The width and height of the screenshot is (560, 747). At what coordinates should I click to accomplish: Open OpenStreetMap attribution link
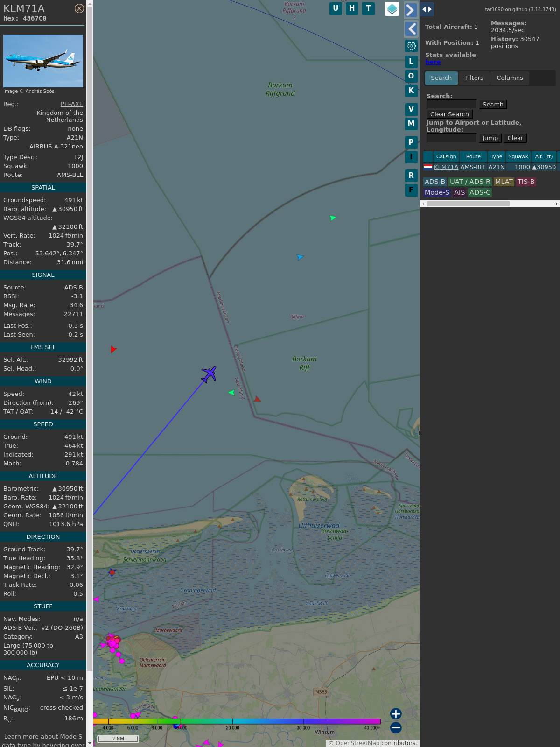pos(357,743)
